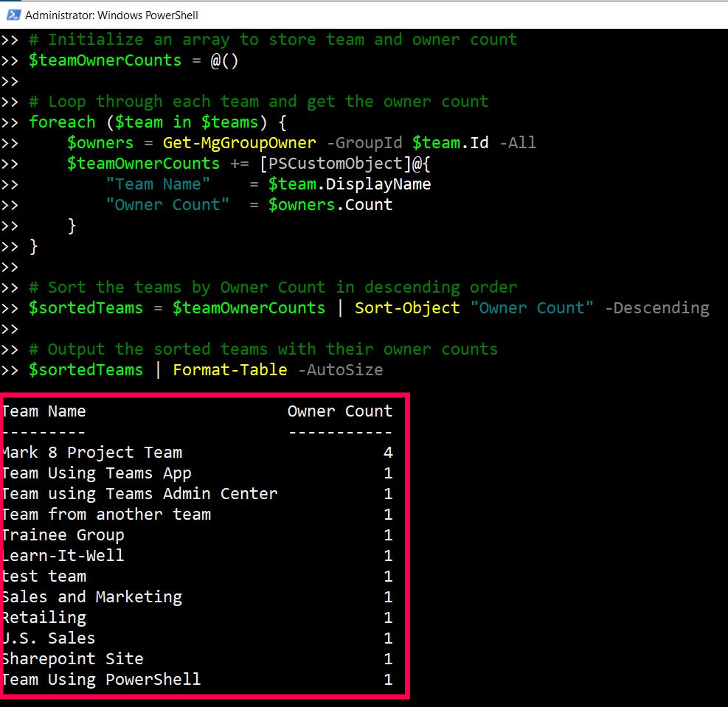Click the Owner Count column header in output

[x=340, y=411]
